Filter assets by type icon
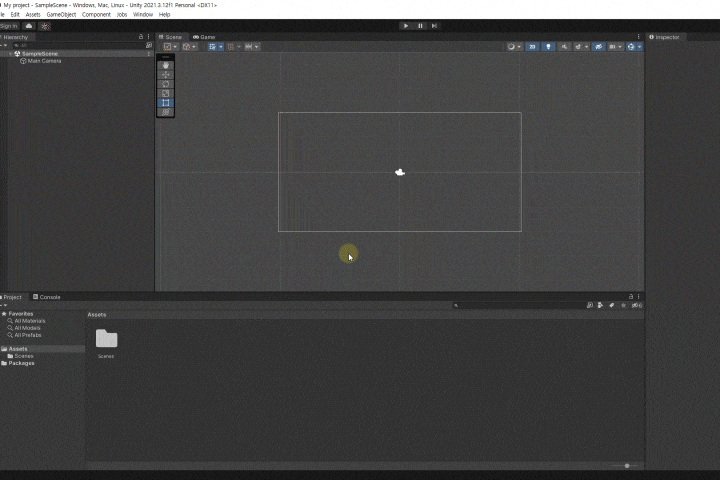The width and height of the screenshot is (720, 480). 600,305
